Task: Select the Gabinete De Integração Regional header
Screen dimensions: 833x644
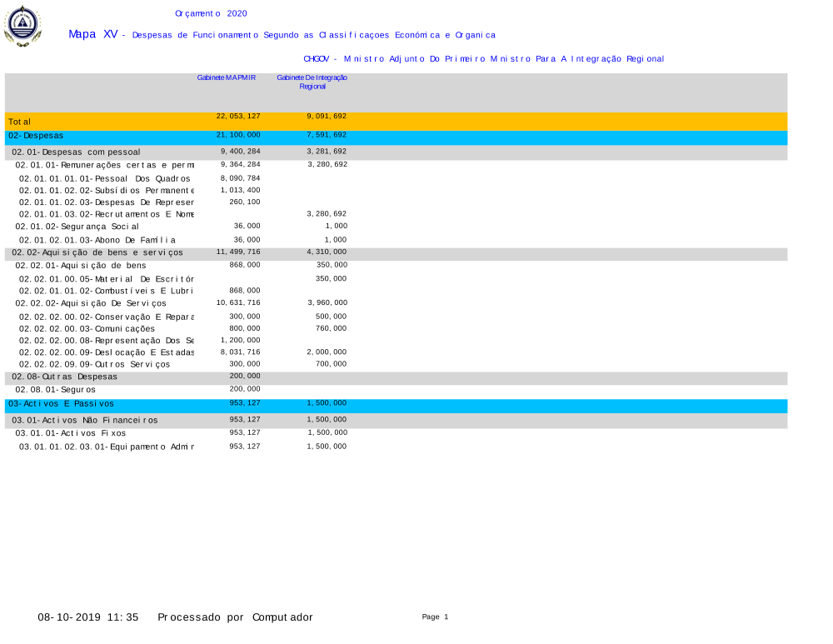Action: point(312,82)
